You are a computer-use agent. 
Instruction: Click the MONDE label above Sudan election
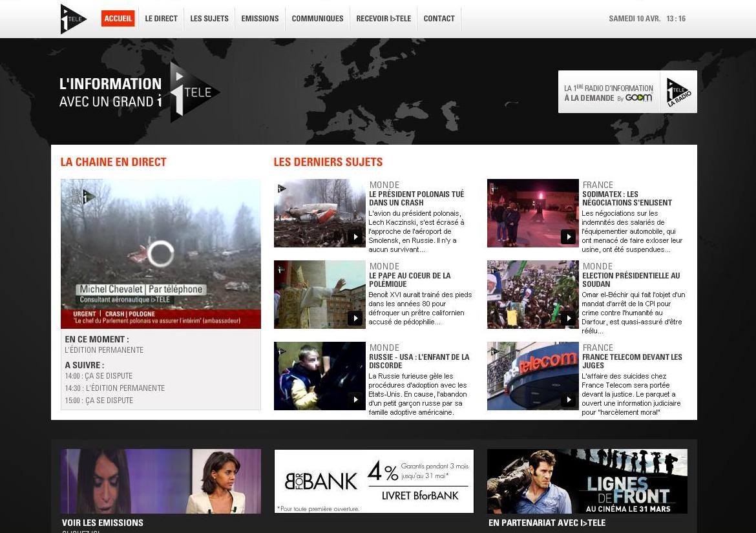pos(598,266)
